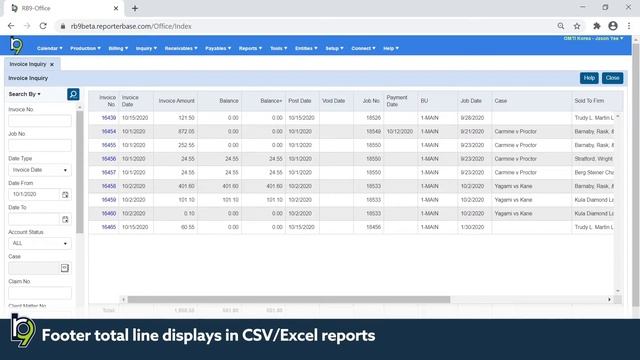Open invoice 16456
Screen dimensions: 640x360
(x=109, y=159)
